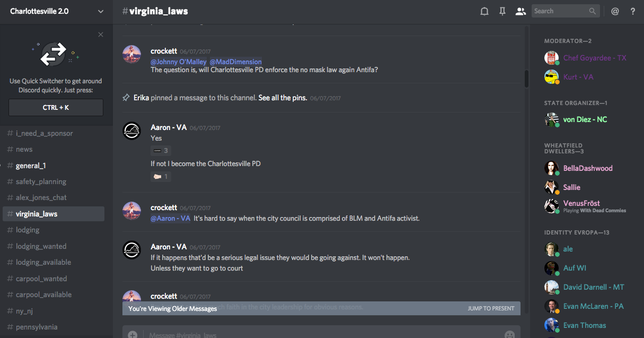Open Chef Goyardee - TX member profile
The width and height of the screenshot is (644, 338).
coord(594,58)
